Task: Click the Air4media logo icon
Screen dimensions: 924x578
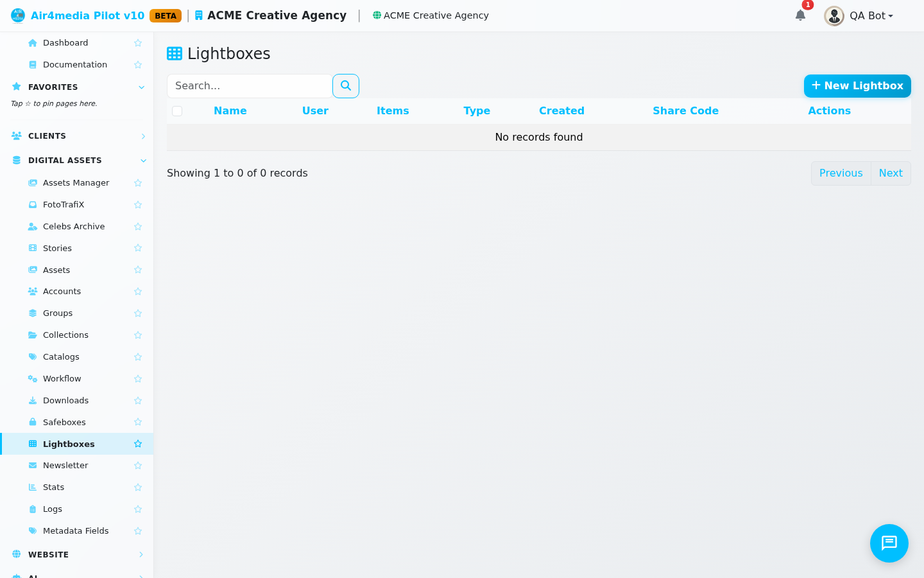Action: pyautogui.click(x=18, y=15)
